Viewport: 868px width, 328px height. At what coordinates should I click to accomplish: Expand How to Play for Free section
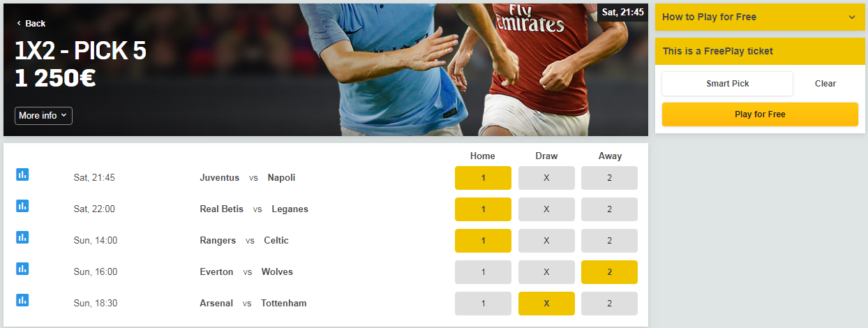click(760, 17)
